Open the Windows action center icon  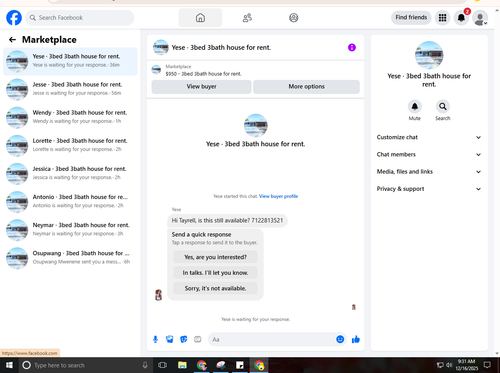click(x=487, y=365)
